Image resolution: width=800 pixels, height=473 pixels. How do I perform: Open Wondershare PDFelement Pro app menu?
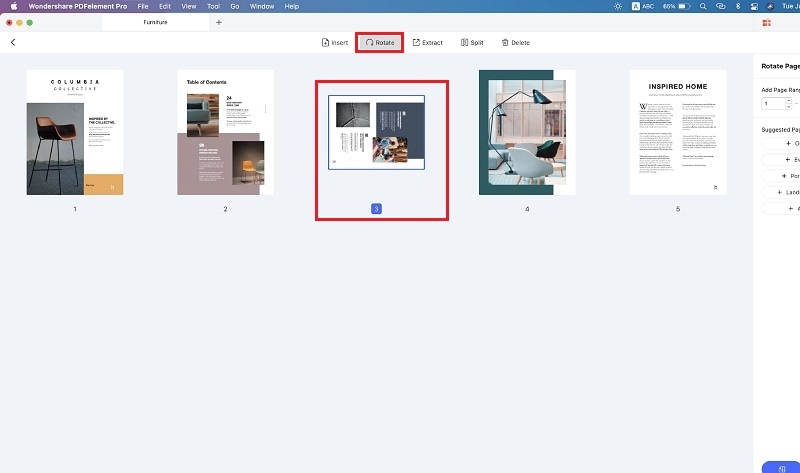coord(78,6)
